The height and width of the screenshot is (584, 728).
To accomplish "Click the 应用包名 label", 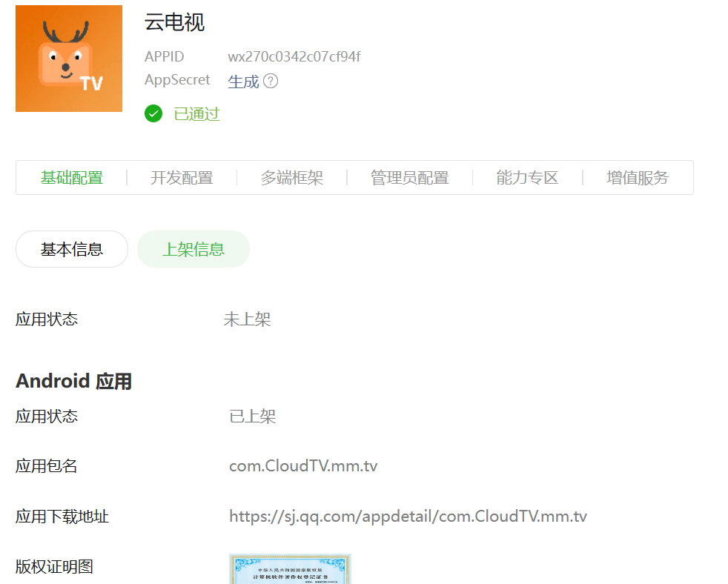I will click(47, 466).
